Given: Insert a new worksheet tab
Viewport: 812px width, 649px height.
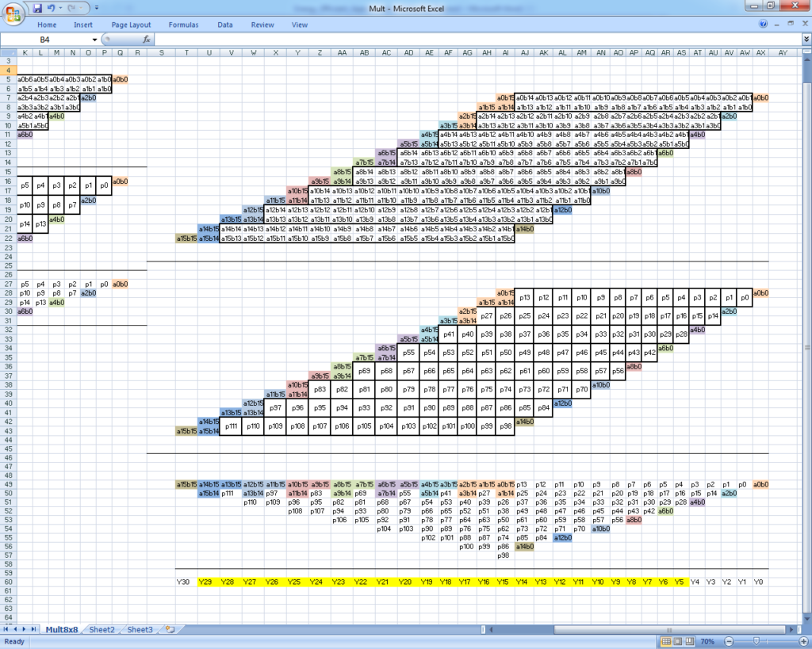Looking at the screenshot, I should point(168,629).
